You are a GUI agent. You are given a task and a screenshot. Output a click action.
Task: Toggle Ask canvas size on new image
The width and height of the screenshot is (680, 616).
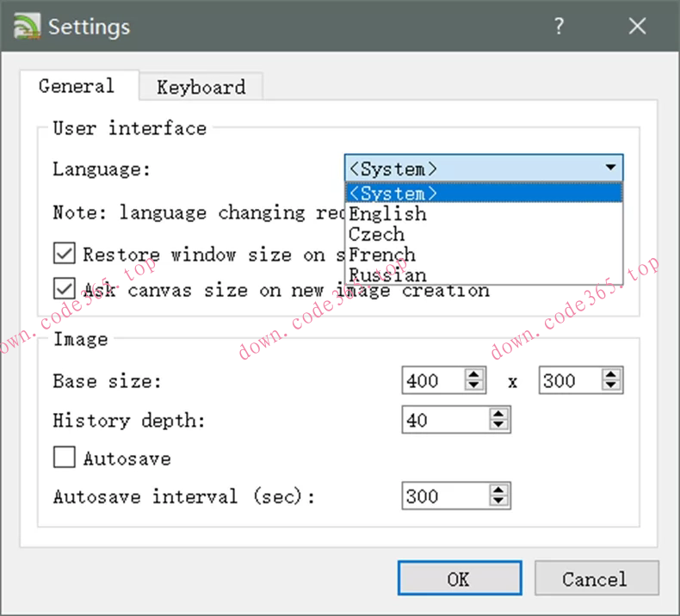pyautogui.click(x=65, y=289)
